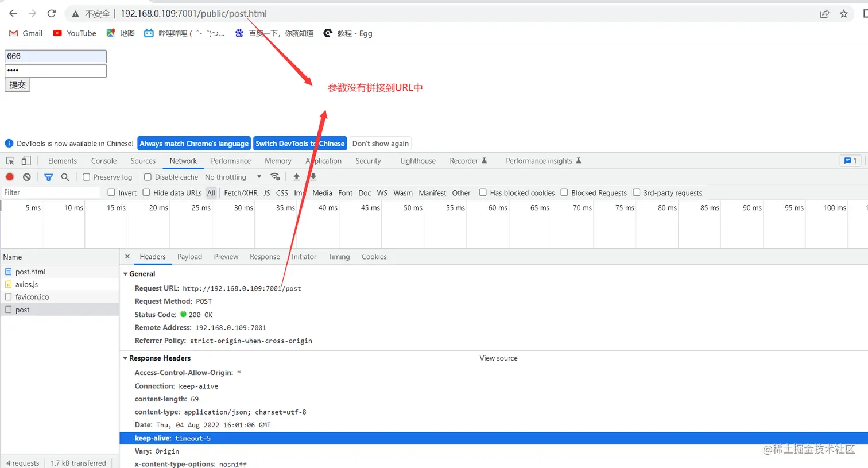This screenshot has height=468, width=868.
Task: Check the Disable cache option
Action: [148, 177]
